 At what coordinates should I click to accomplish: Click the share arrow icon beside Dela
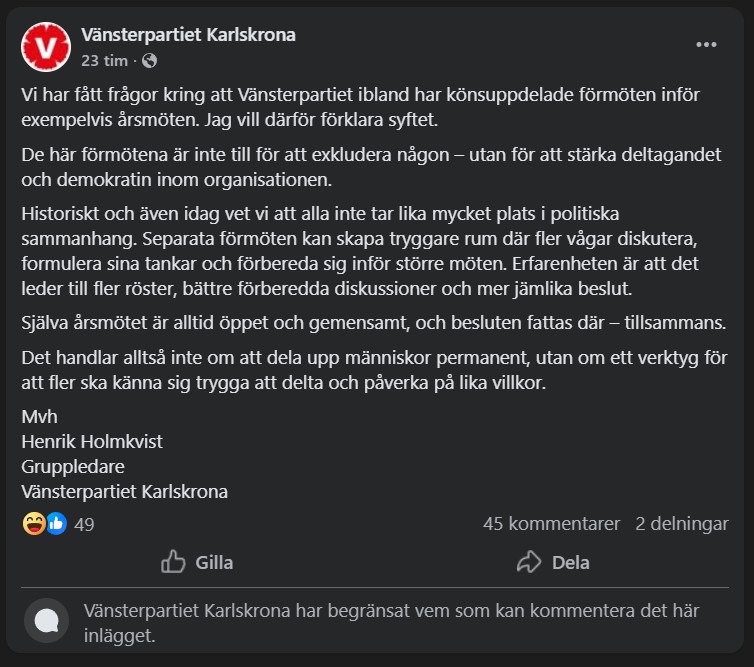(529, 562)
